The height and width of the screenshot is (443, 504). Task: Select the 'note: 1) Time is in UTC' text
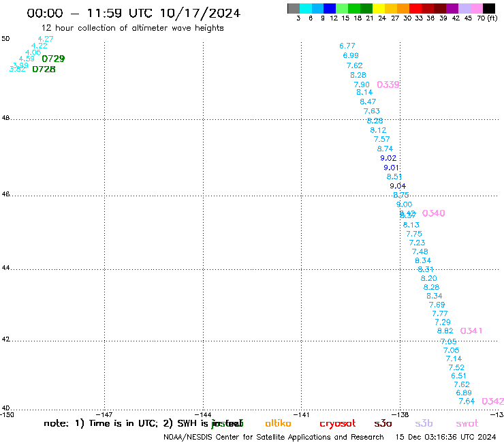[x=101, y=423]
